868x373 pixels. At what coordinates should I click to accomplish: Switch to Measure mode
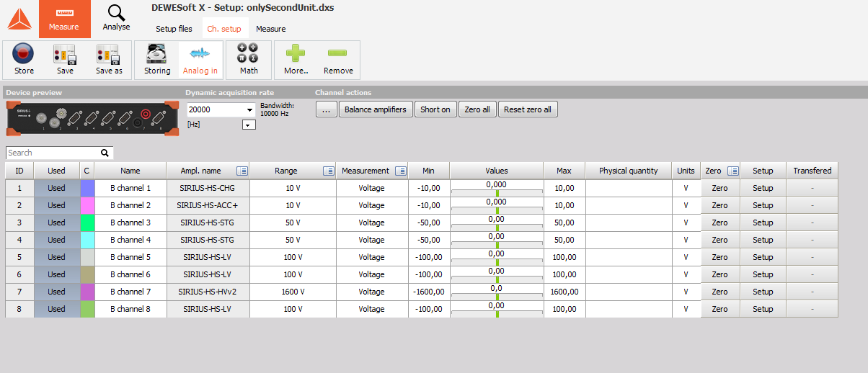tap(64, 19)
